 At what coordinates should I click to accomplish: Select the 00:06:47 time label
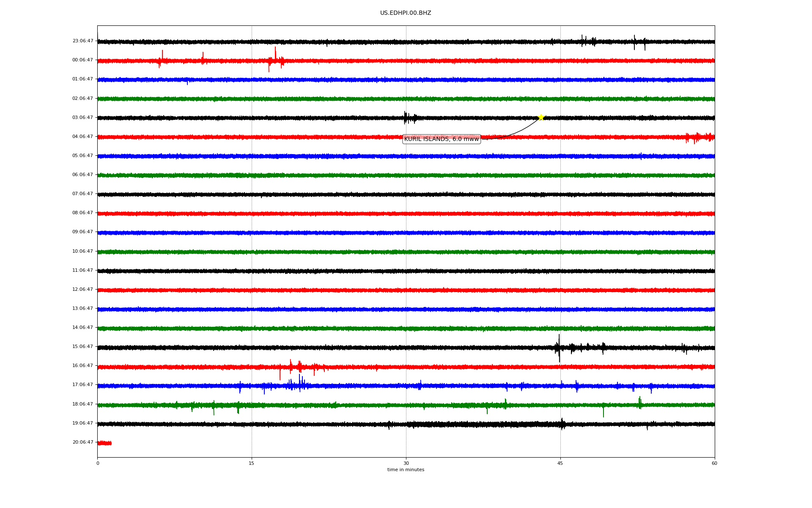point(83,60)
